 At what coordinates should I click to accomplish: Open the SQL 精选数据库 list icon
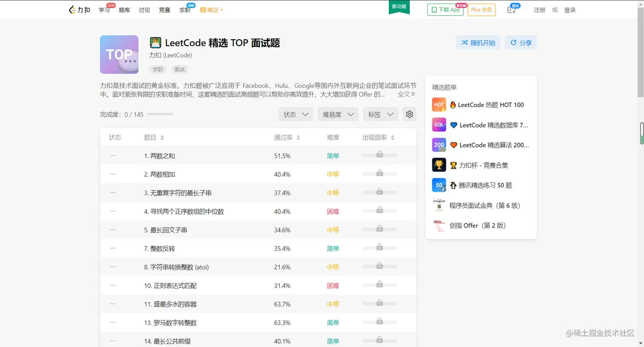click(x=439, y=124)
